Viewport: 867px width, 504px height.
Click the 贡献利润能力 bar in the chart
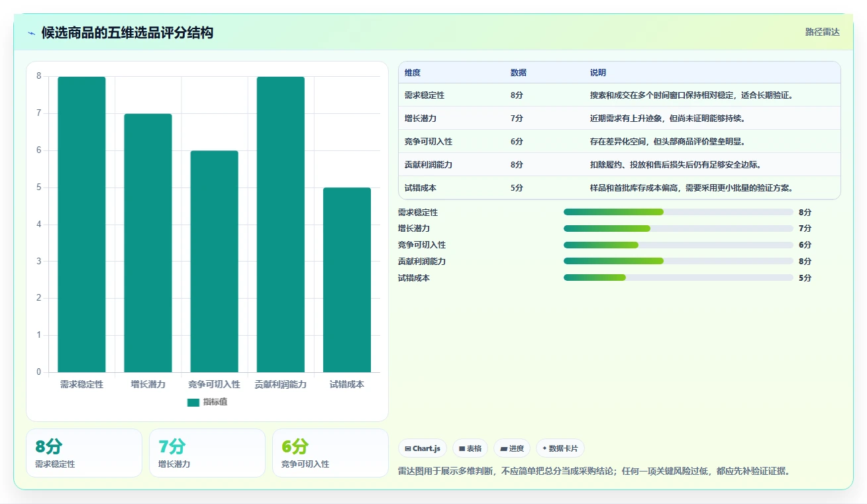tap(281, 225)
